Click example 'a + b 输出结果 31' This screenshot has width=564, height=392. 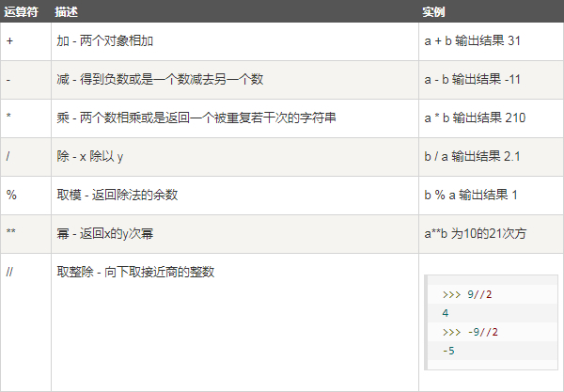pos(473,41)
